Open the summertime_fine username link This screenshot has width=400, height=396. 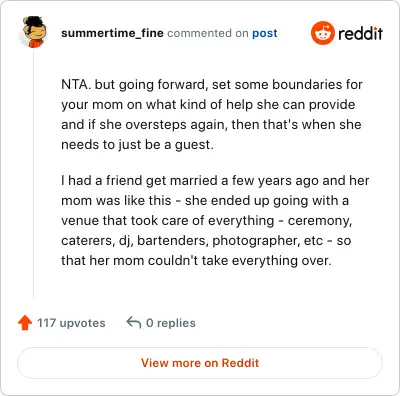(x=112, y=33)
